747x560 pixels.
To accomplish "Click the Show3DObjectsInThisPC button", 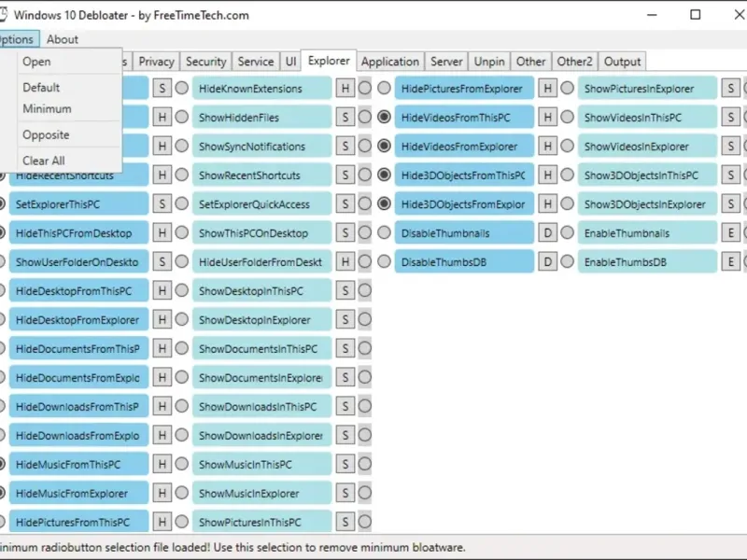I will tap(647, 175).
